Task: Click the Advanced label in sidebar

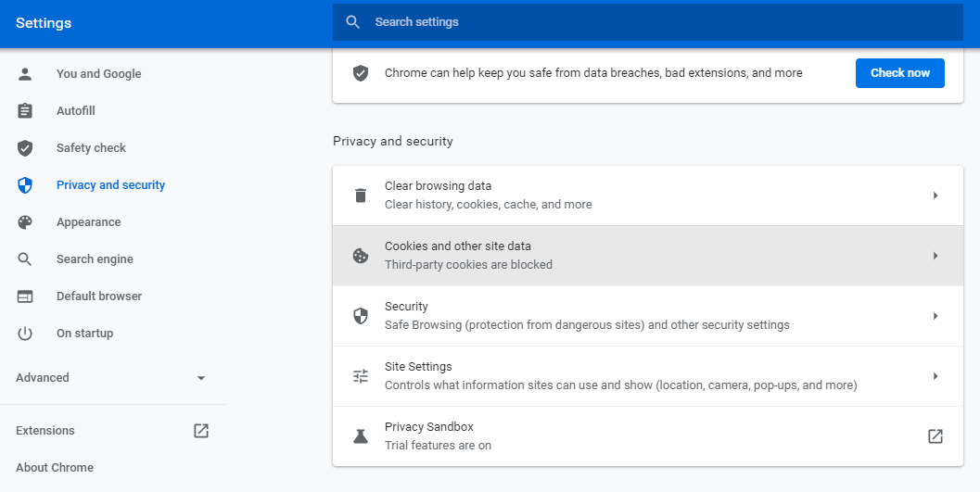Action: (x=43, y=378)
